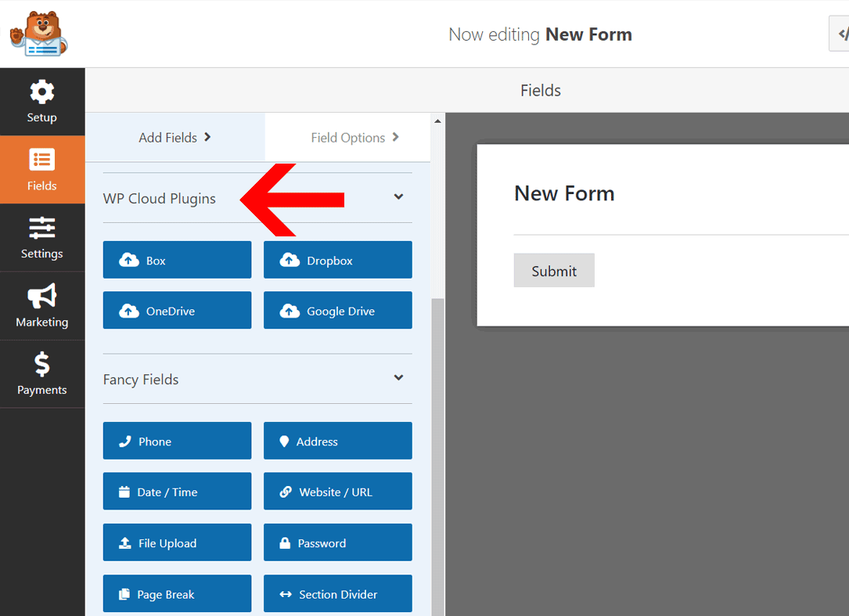Click the padlock icon on Password
Screen dimensions: 849x616
[285, 542]
